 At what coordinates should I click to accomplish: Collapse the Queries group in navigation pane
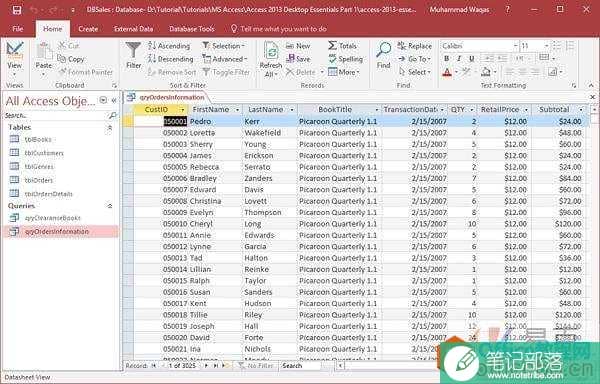click(x=110, y=206)
